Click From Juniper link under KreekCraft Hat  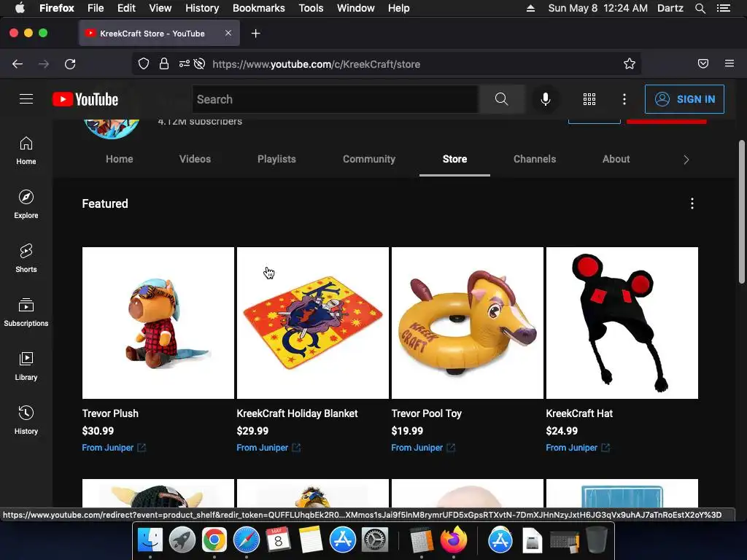578,448
